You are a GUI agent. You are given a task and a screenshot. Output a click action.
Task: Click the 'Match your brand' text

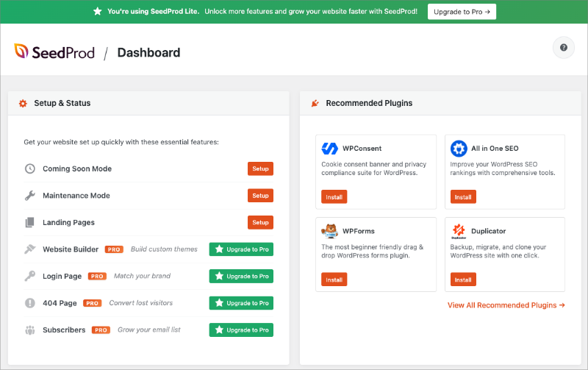[142, 276]
